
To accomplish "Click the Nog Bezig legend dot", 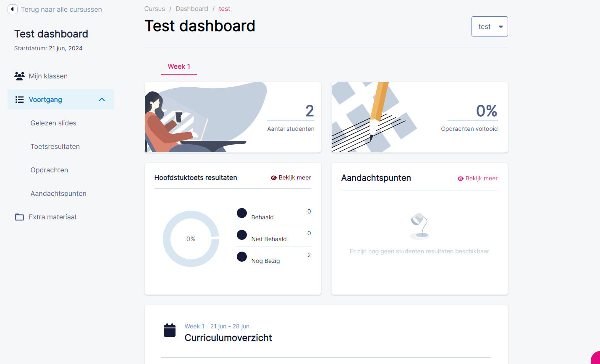I will 242,257.
